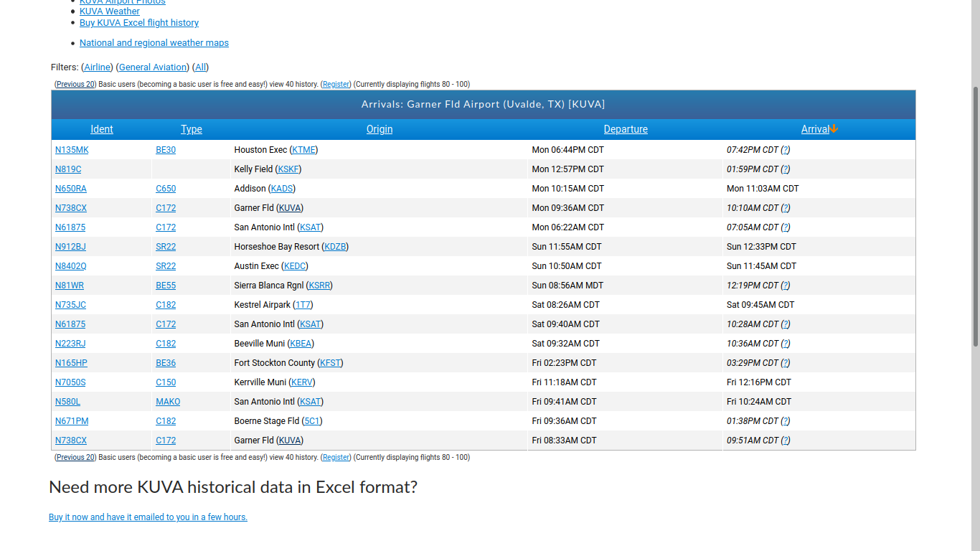Image resolution: width=980 pixels, height=551 pixels.
Task: Click the question mark by 01:59PM CDT
Action: [785, 169]
